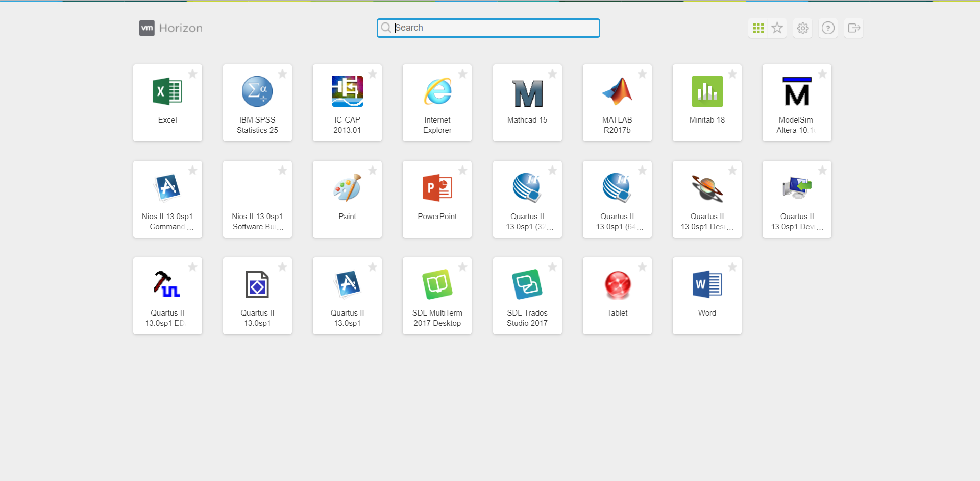Open the Word application
Screen dimensions: 980x481
pyautogui.click(x=707, y=285)
